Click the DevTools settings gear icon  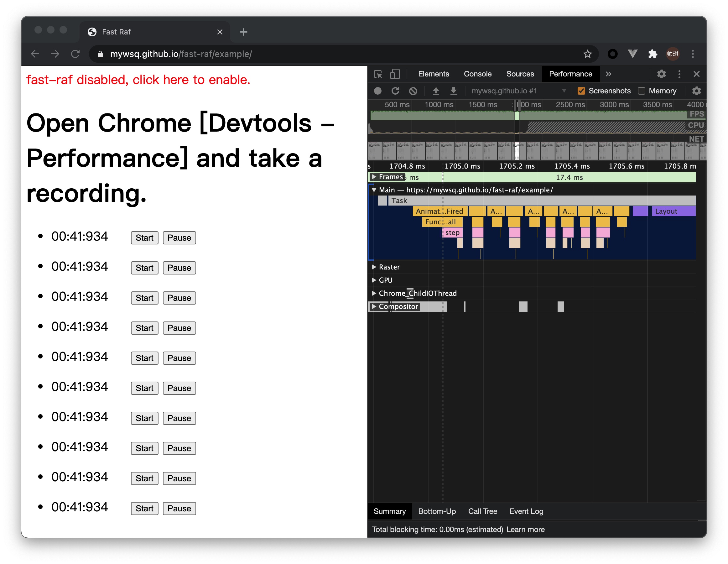coord(661,73)
